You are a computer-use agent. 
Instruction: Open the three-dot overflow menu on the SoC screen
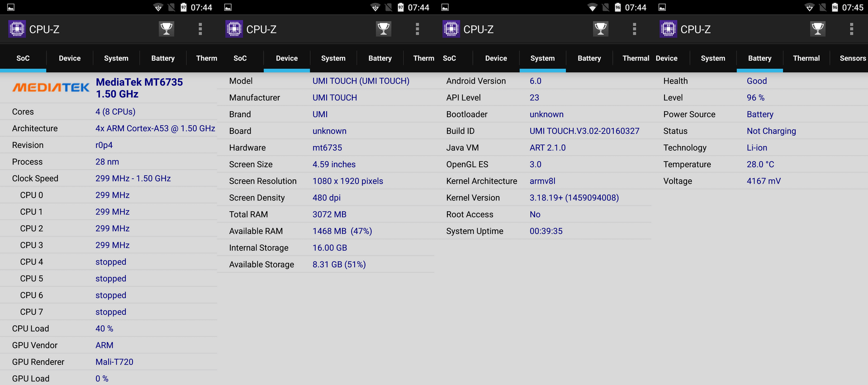pyautogui.click(x=200, y=29)
